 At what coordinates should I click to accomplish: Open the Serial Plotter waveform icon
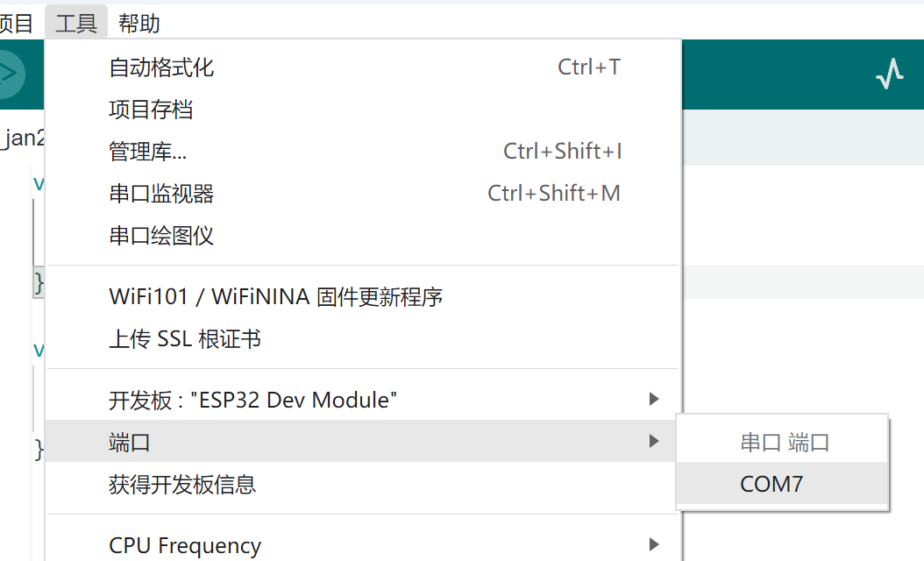click(890, 75)
